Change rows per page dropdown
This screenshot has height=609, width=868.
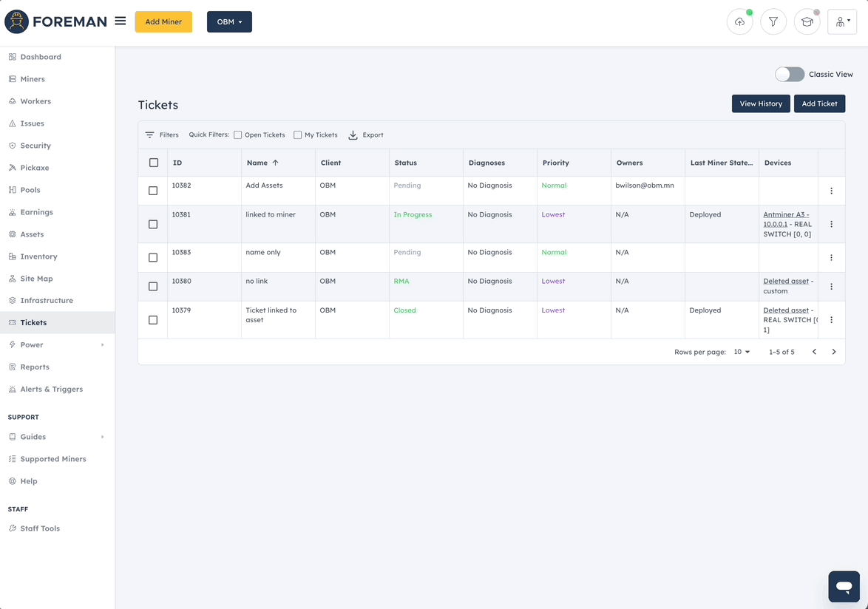pos(742,352)
